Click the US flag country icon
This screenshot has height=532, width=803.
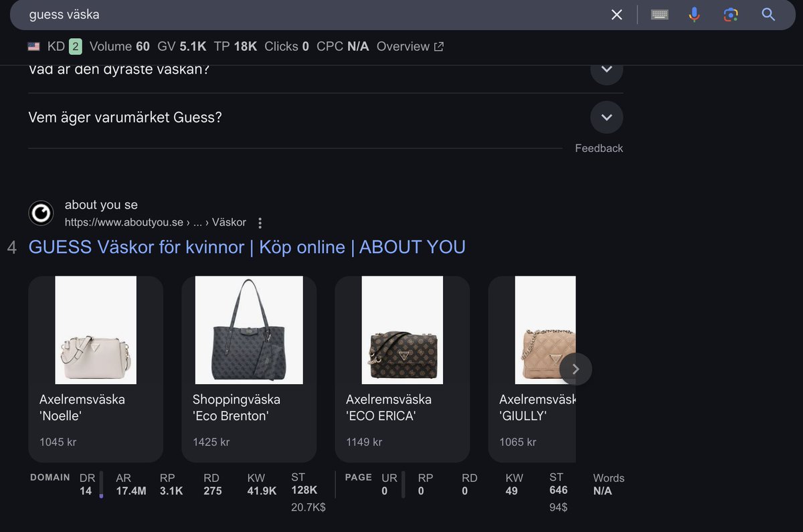coord(33,47)
